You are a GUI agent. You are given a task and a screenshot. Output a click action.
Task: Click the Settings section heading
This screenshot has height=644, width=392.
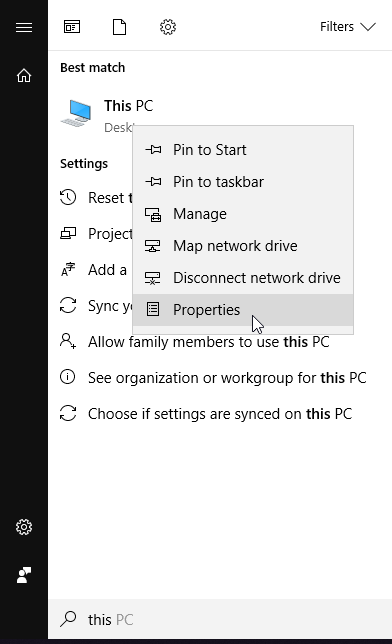pos(84,164)
